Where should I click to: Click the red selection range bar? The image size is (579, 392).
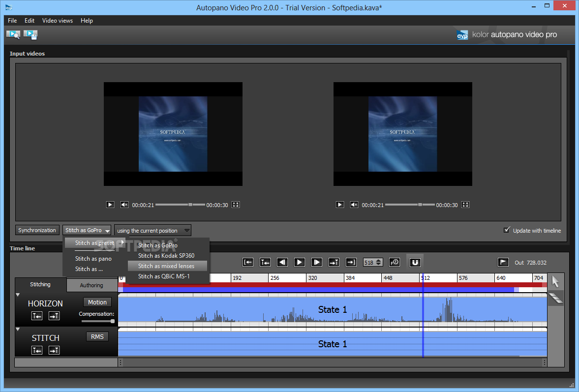click(x=333, y=285)
